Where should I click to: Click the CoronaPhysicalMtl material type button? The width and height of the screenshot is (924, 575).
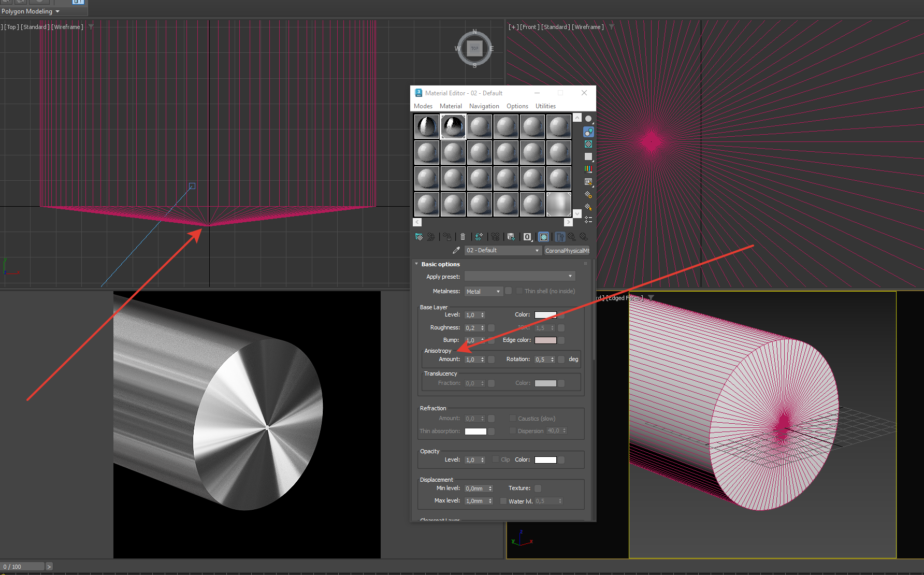[567, 251]
